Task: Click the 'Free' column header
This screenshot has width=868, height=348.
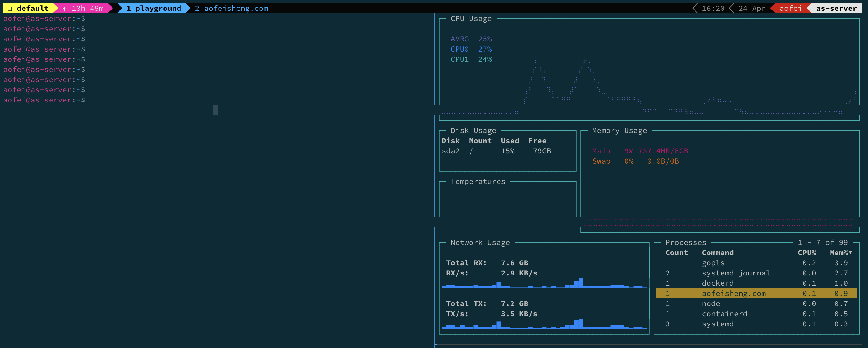Action: [538, 141]
